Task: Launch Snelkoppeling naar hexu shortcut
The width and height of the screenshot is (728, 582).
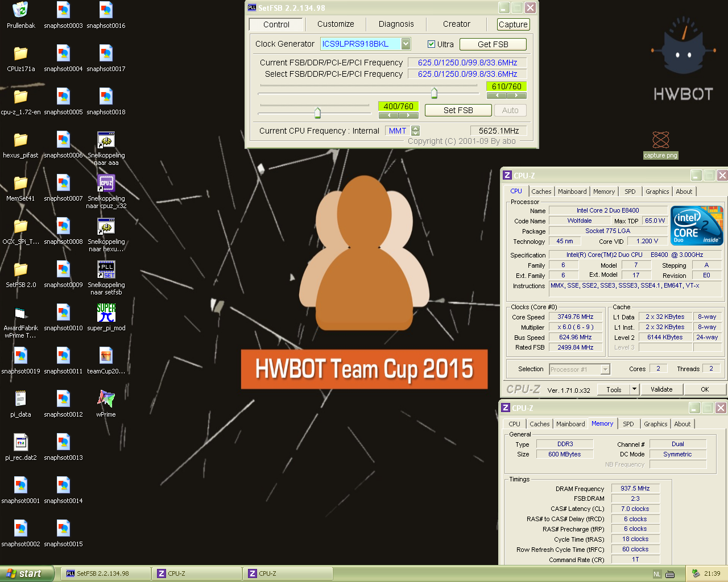Action: (x=106, y=235)
